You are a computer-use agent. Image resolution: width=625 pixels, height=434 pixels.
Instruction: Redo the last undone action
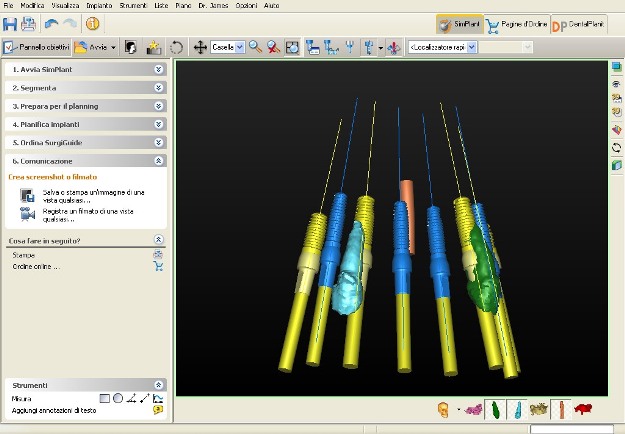[x=70, y=24]
